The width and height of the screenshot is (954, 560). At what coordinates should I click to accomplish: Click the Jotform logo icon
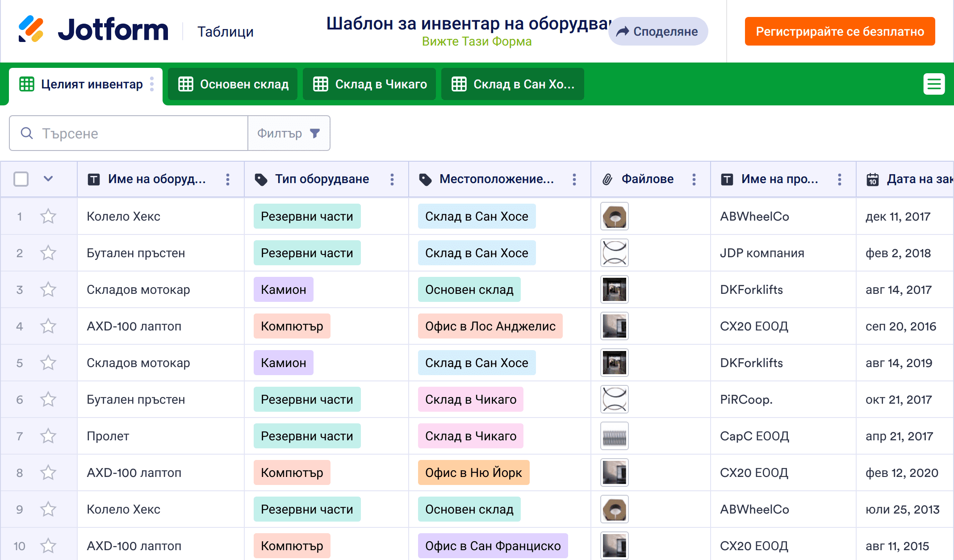point(31,29)
